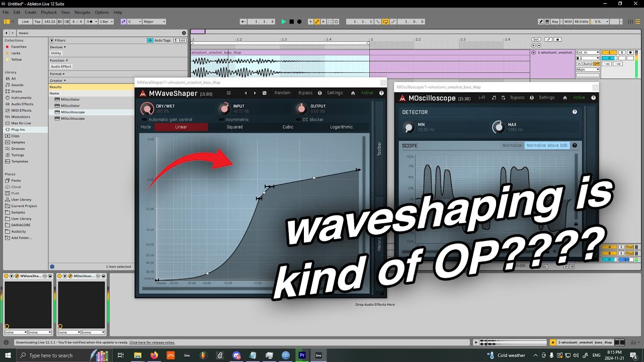The height and width of the screenshot is (362, 644).
Task: Click the Random button in MWaveShaper
Action: point(282,93)
